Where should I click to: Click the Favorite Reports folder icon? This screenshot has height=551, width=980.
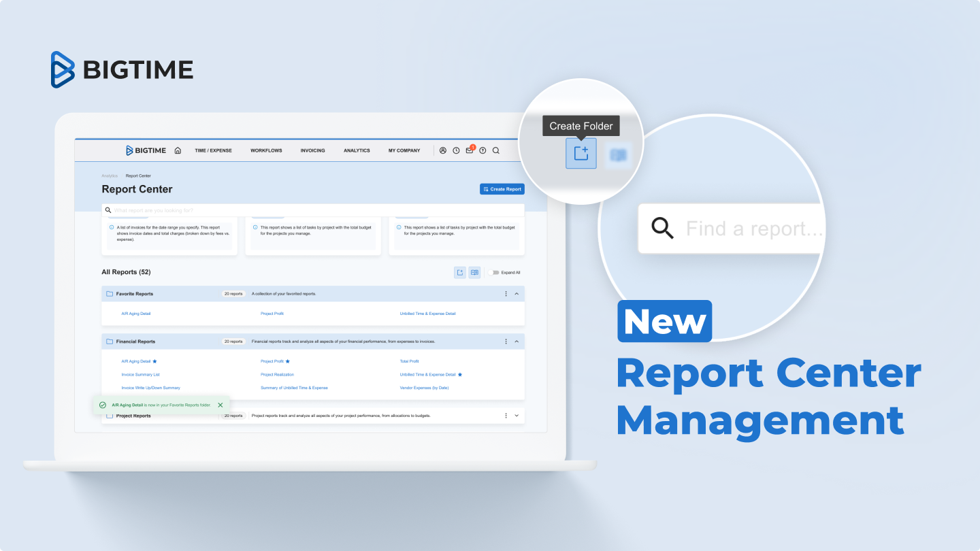[x=110, y=294]
